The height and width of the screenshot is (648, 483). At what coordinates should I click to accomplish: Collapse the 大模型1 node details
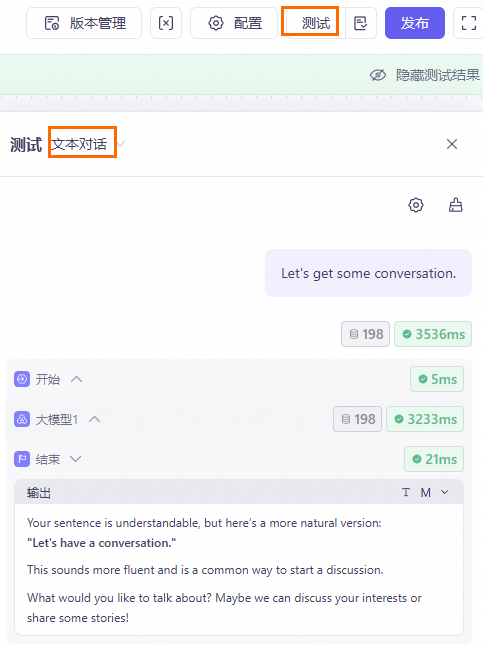coord(95,419)
